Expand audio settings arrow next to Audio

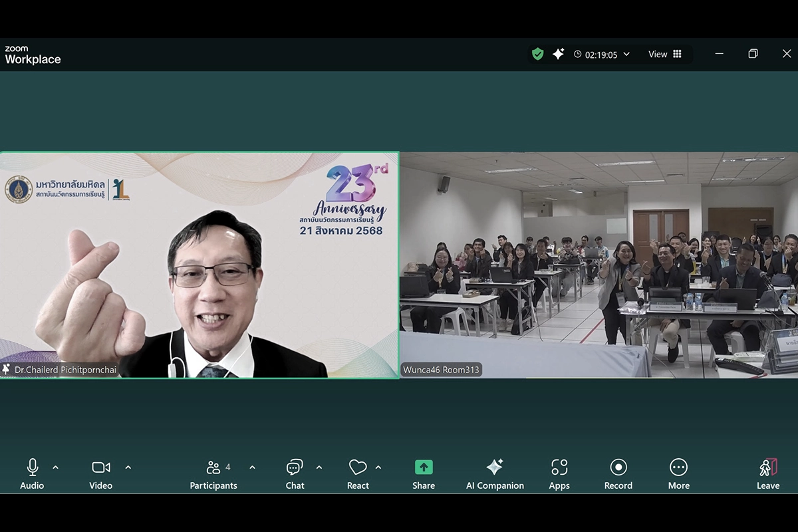56,467
